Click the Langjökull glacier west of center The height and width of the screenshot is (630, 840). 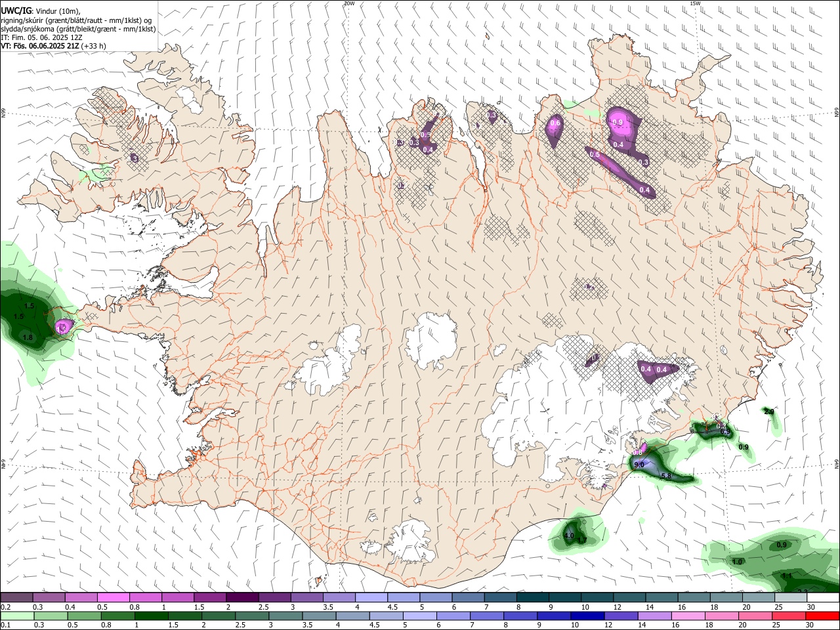(x=329, y=366)
